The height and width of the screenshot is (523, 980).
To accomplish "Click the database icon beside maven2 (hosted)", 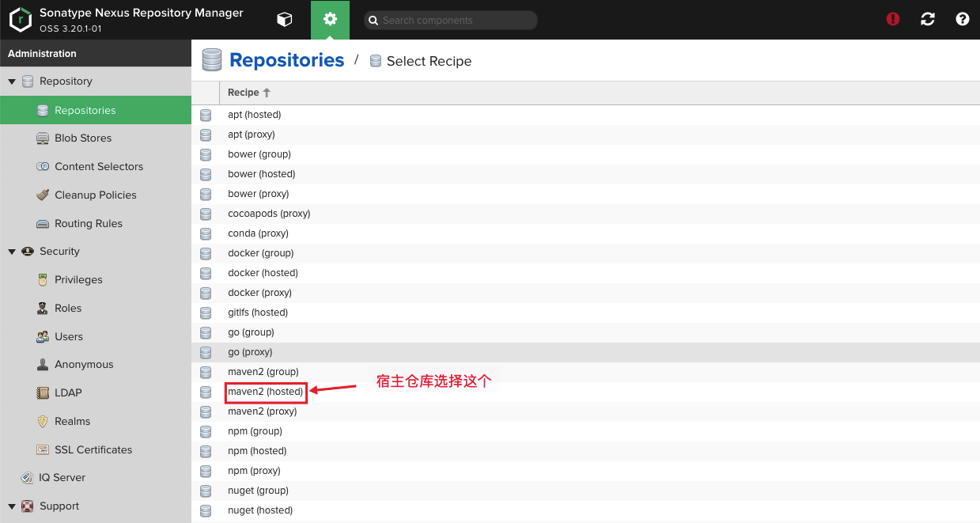I will click(x=206, y=392).
